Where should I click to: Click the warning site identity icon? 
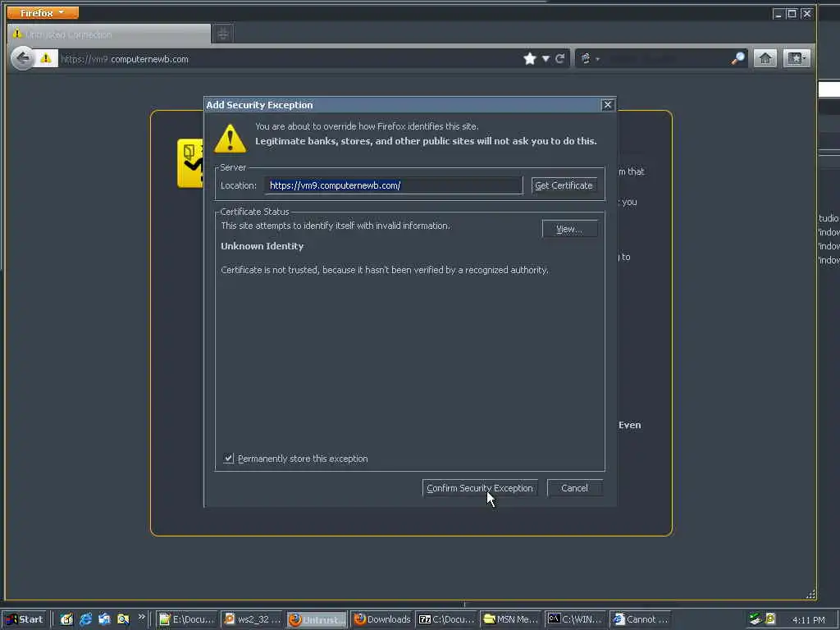point(46,58)
